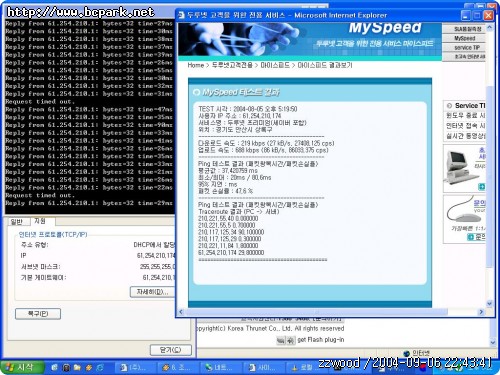Open the Windows 시작 start button
The width and height of the screenshot is (500, 375).
[x=22, y=367]
